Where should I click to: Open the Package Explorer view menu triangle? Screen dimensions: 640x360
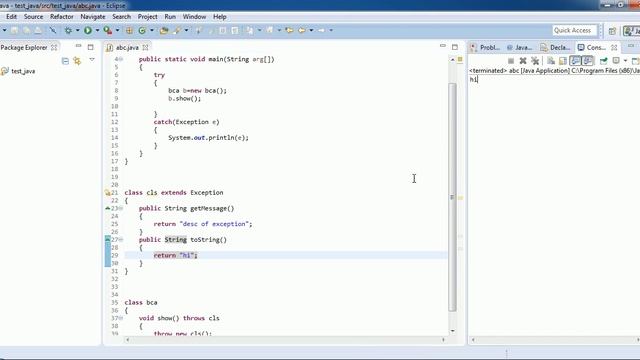coord(92,60)
